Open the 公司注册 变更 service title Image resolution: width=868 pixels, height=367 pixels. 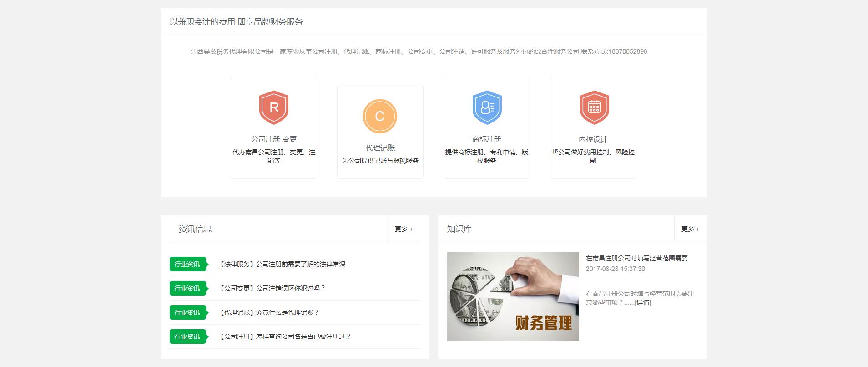point(274,139)
